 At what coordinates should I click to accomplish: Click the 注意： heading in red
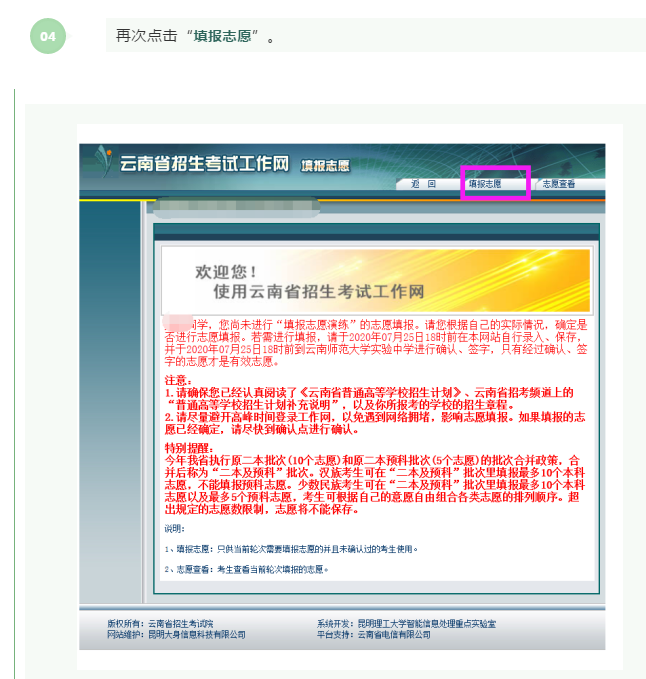(178, 381)
